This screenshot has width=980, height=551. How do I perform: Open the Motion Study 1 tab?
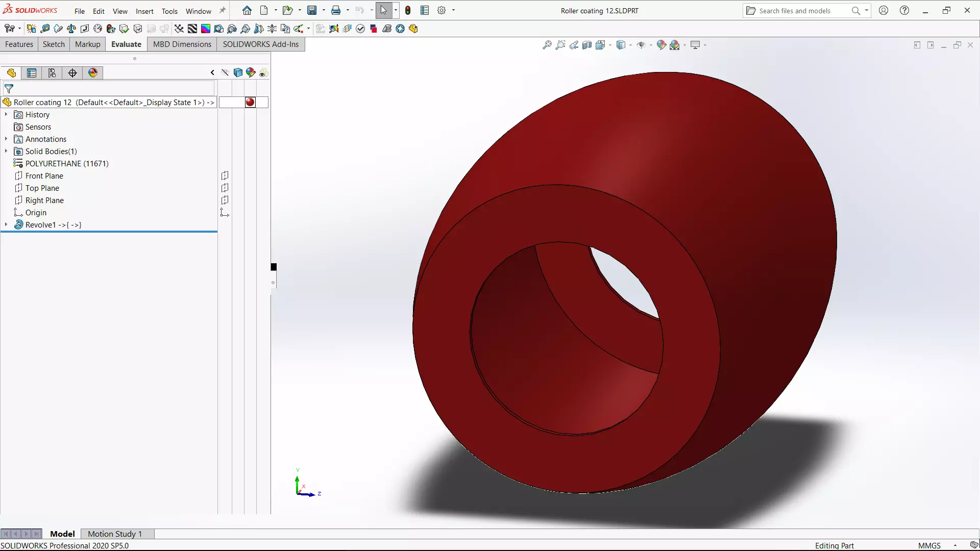point(115,534)
